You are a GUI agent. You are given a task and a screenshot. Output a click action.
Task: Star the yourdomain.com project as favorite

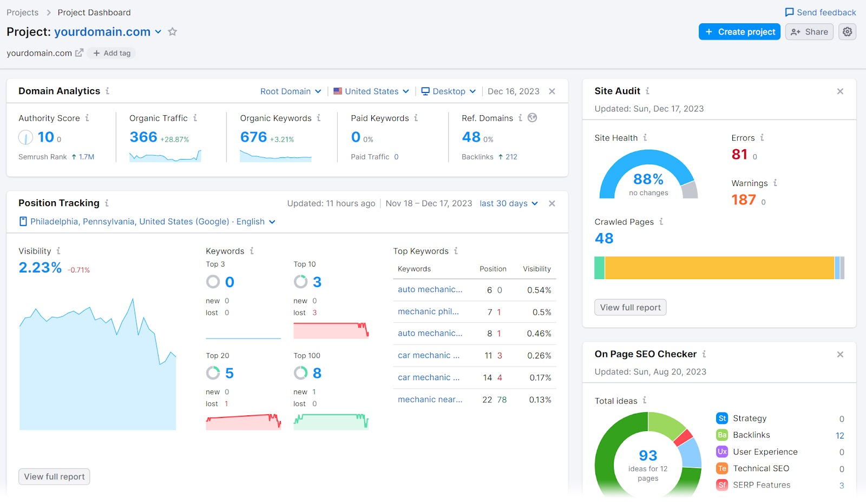point(173,32)
